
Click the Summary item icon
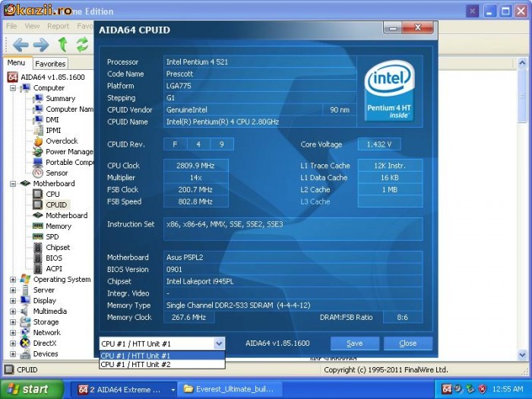(37, 98)
